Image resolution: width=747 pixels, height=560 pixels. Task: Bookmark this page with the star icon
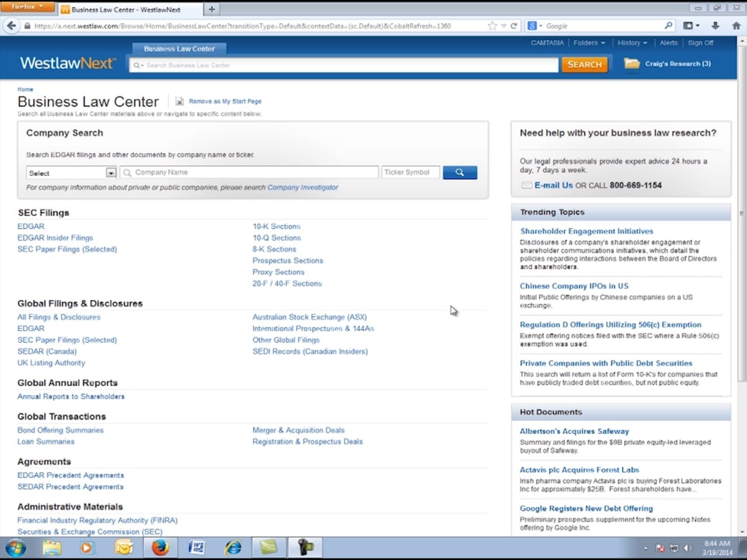pyautogui.click(x=492, y=26)
